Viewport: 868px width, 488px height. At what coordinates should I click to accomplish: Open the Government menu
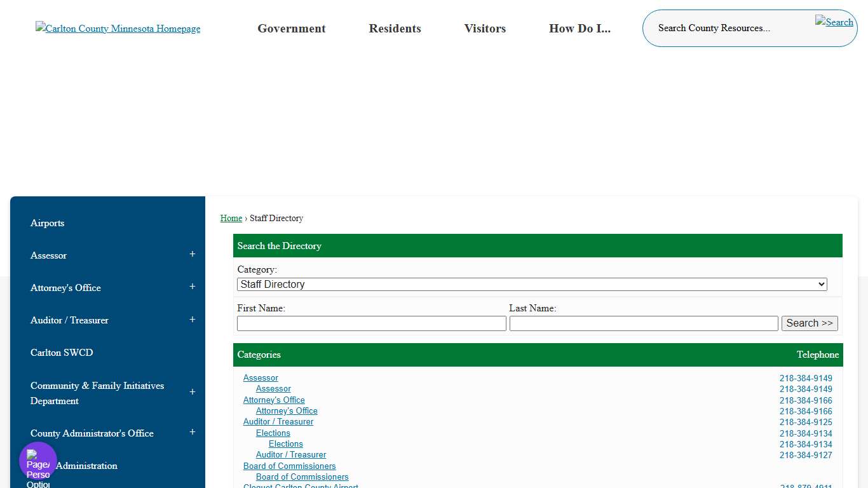coord(291,28)
